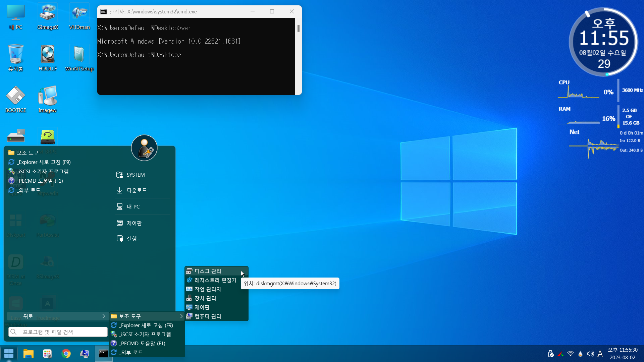This screenshot has height=362, width=644.
Task: Select the cmd icon on the taskbar
Action: (x=103, y=354)
